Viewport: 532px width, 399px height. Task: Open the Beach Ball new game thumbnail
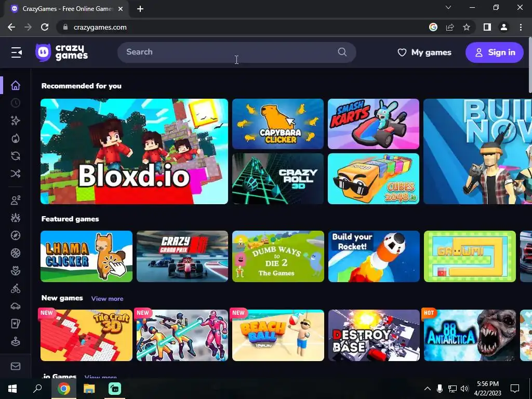click(278, 335)
